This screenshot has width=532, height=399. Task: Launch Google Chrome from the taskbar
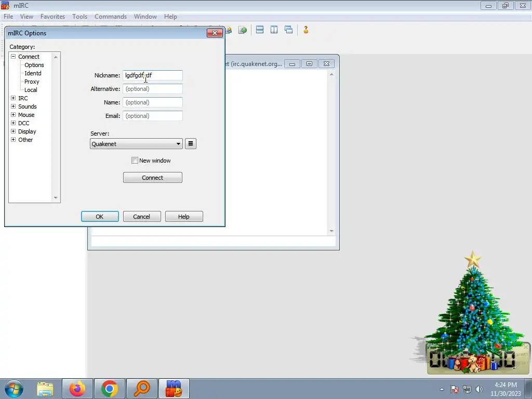pos(109,389)
